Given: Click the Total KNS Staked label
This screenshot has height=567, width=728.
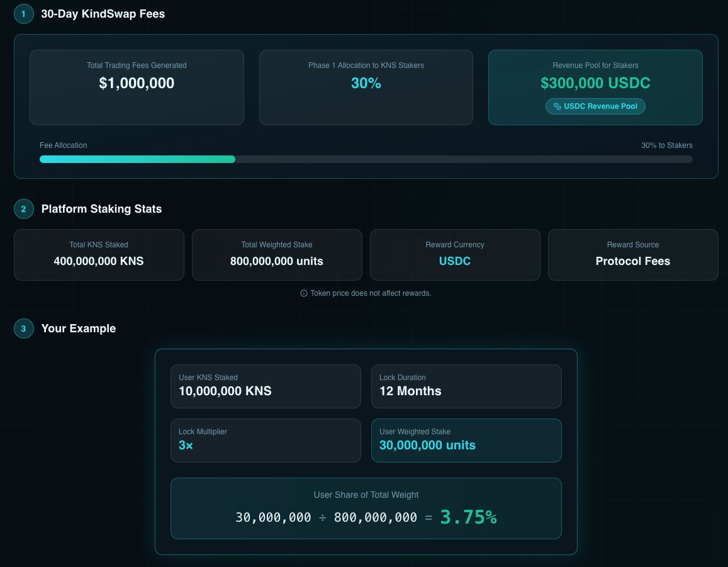Looking at the screenshot, I should click(x=98, y=245).
